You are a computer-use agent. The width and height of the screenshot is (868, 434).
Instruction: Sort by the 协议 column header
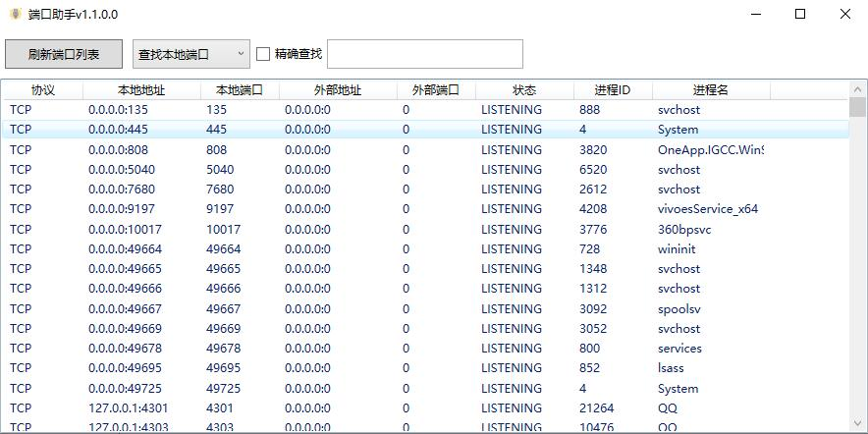point(42,90)
